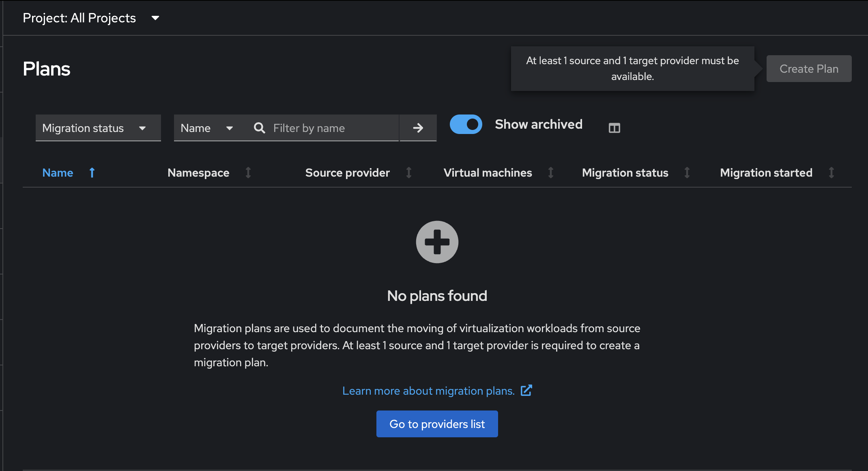The image size is (868, 471).
Task: Click the search arrow submit button
Action: (x=418, y=128)
